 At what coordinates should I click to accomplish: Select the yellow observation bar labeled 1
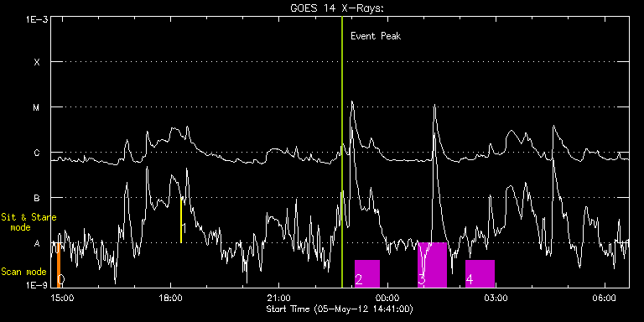[181, 221]
